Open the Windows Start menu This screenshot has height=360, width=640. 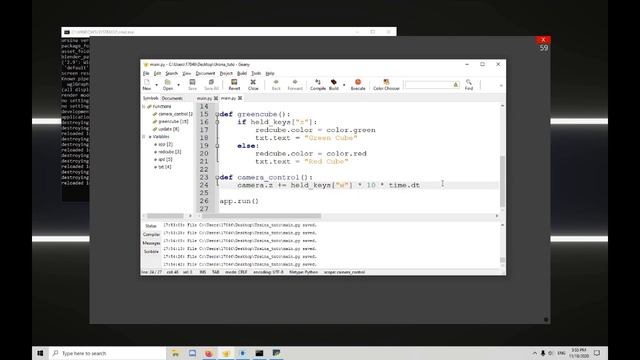tap(40, 353)
